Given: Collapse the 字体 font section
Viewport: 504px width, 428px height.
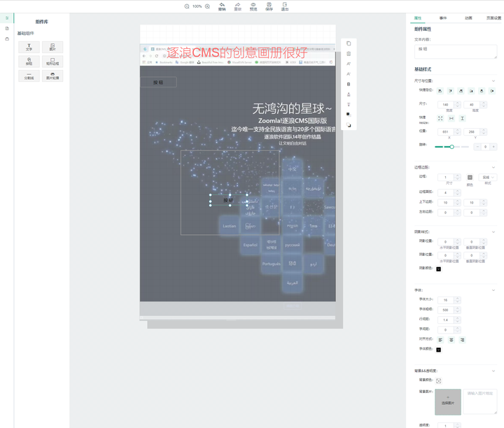Looking at the screenshot, I should (493, 290).
